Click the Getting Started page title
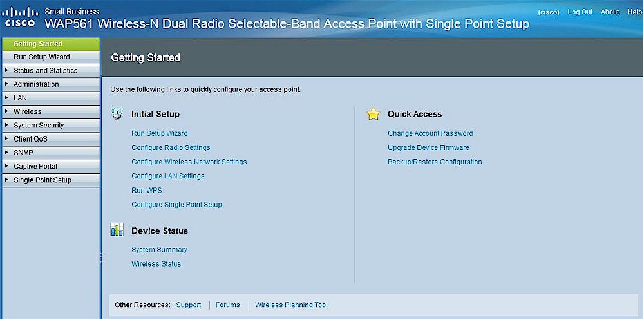 tap(146, 58)
